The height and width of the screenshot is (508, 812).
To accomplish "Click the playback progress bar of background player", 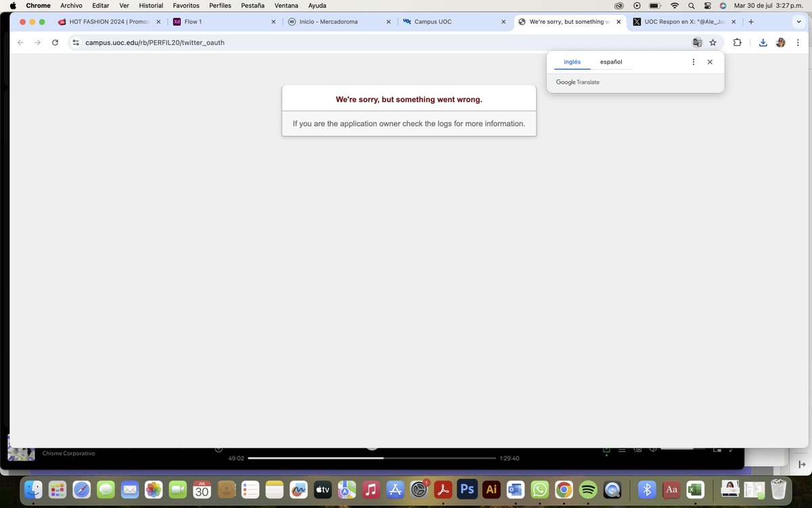I will click(371, 459).
